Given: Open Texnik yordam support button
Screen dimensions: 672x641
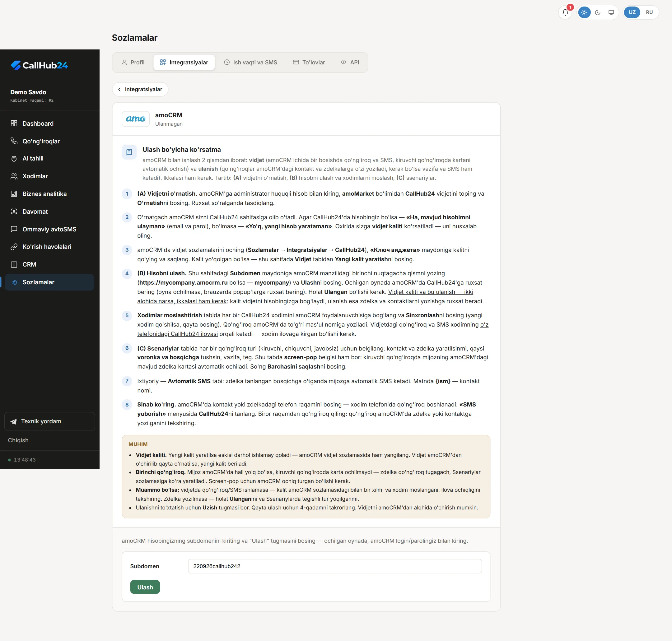Looking at the screenshot, I should click(x=49, y=421).
